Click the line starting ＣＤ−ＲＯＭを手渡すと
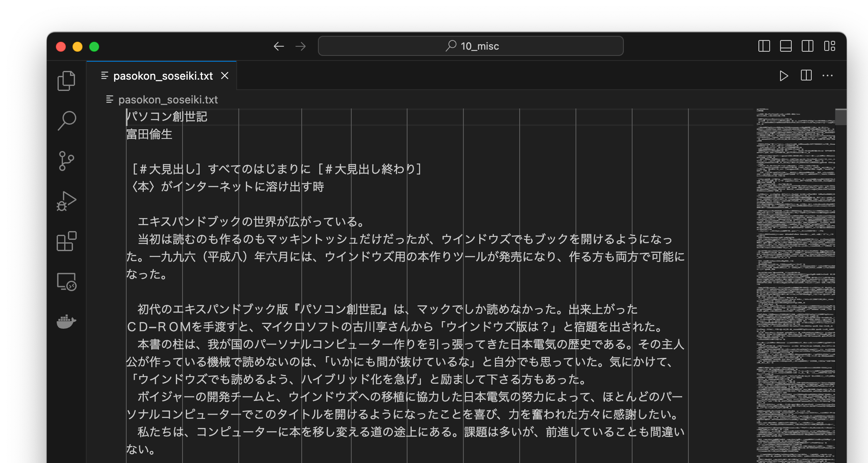The height and width of the screenshot is (463, 868). tap(395, 327)
